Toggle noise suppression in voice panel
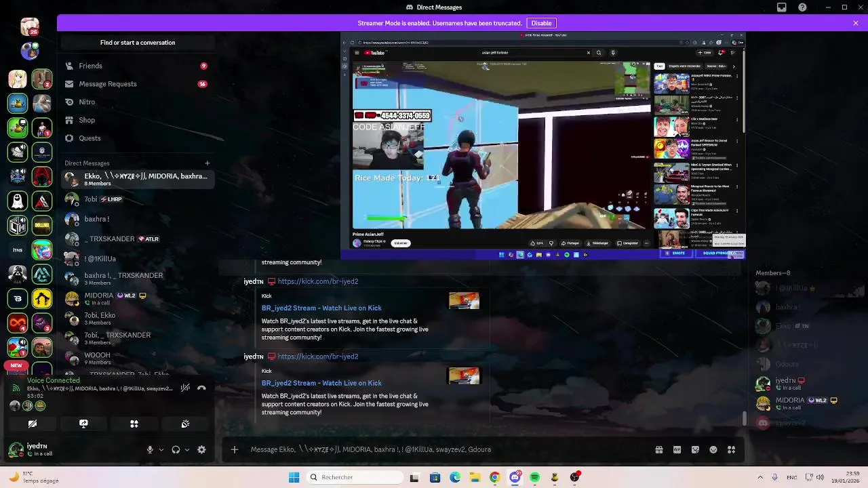The image size is (868, 488). coord(185,388)
